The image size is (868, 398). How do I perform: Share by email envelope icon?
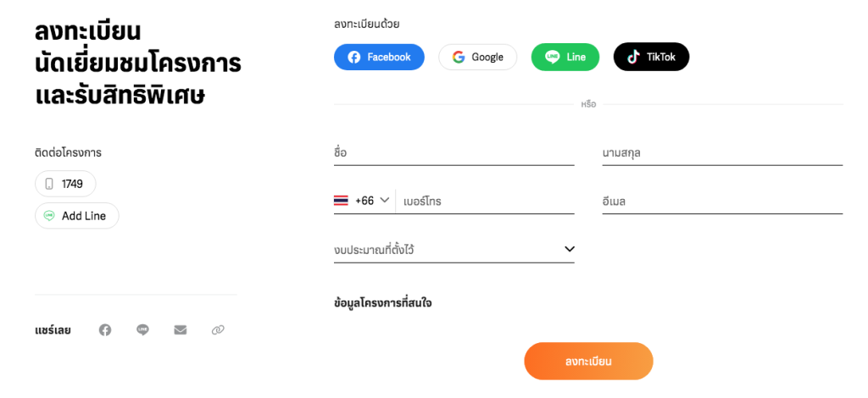[181, 330]
